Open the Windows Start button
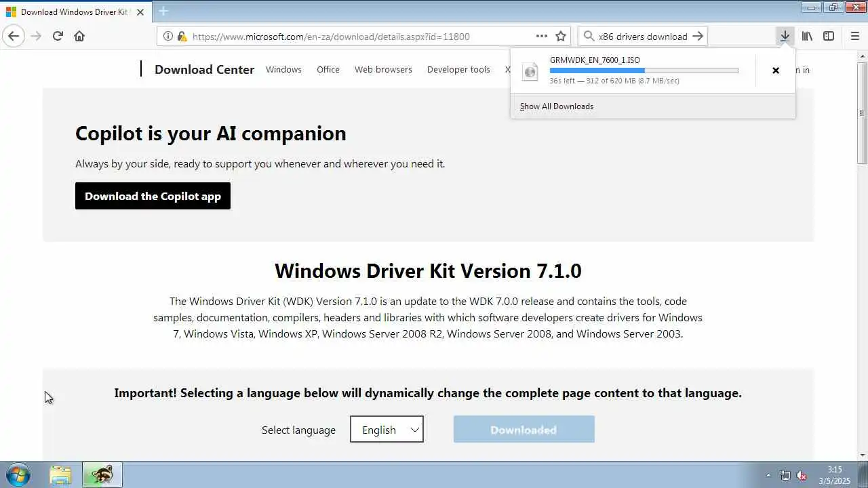 pyautogui.click(x=18, y=474)
